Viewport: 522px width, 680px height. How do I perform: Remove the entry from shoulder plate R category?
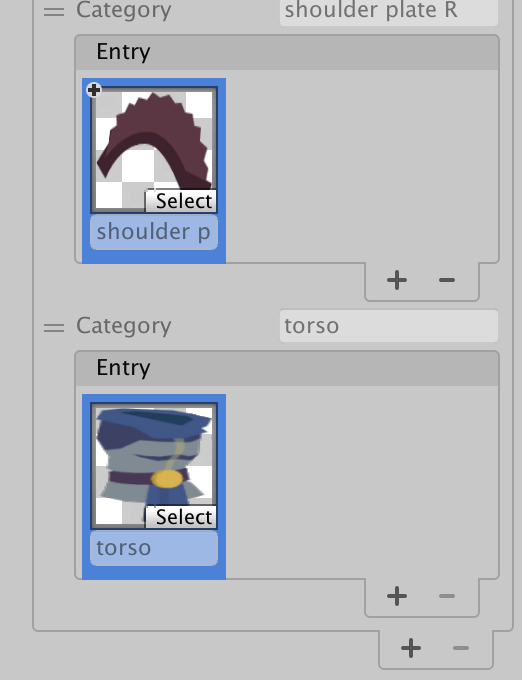(x=447, y=280)
